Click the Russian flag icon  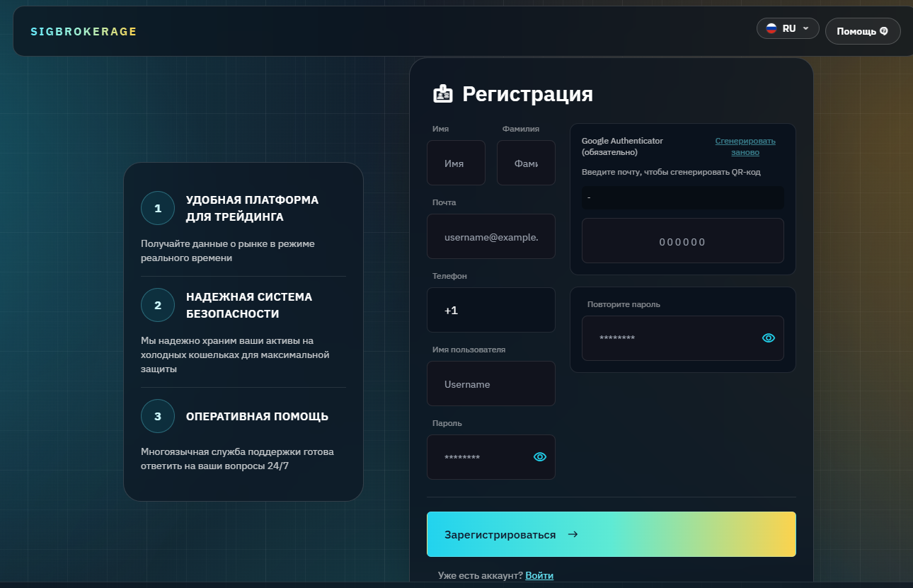(771, 29)
